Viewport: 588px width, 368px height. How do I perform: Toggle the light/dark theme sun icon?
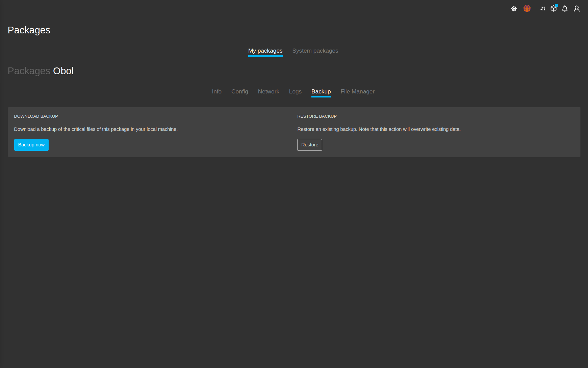click(x=514, y=9)
